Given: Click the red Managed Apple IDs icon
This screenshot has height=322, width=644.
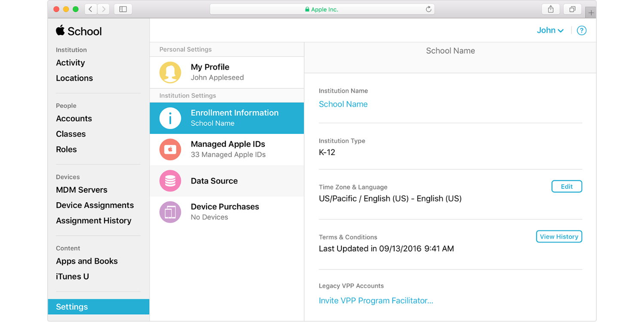Looking at the screenshot, I should pyautogui.click(x=170, y=149).
